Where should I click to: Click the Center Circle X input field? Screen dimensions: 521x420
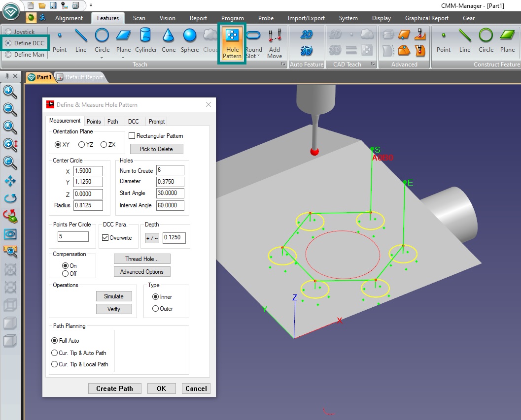click(x=88, y=171)
